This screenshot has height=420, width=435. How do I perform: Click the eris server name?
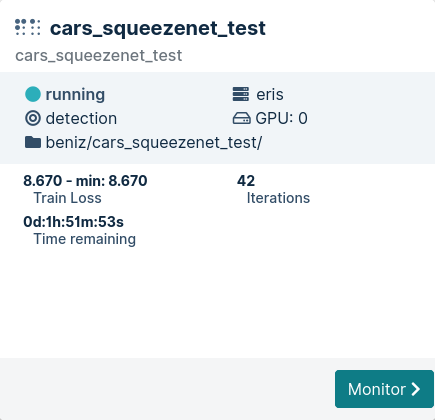pyautogui.click(x=270, y=94)
